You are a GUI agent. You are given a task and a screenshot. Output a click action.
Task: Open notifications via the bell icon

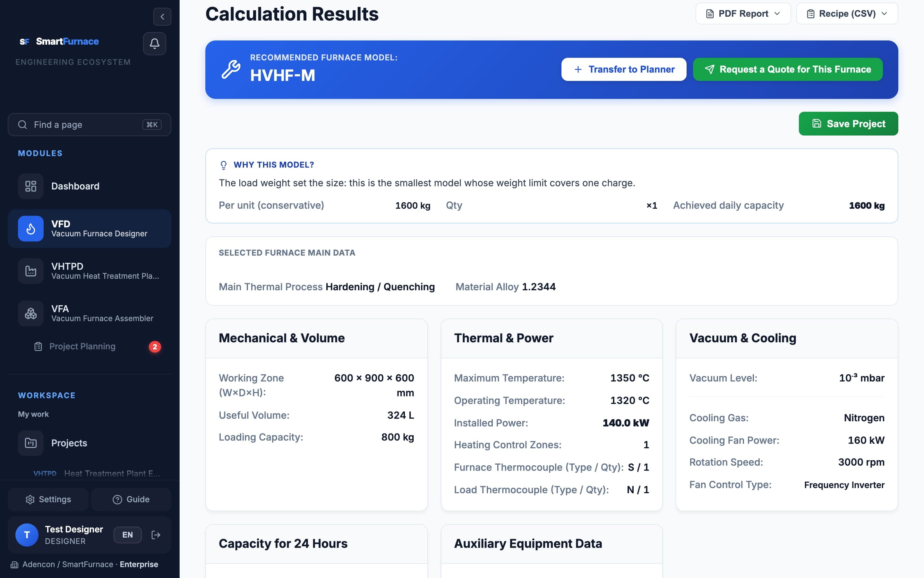[155, 44]
